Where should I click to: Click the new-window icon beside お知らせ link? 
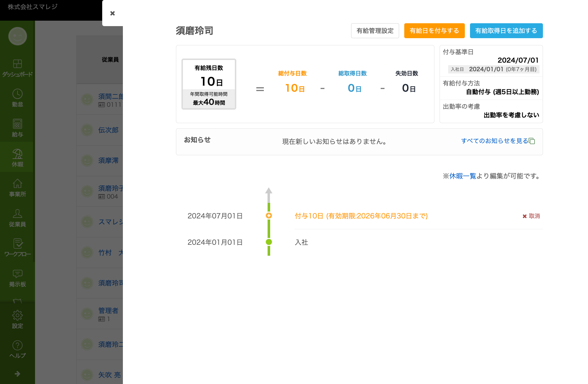point(532,141)
